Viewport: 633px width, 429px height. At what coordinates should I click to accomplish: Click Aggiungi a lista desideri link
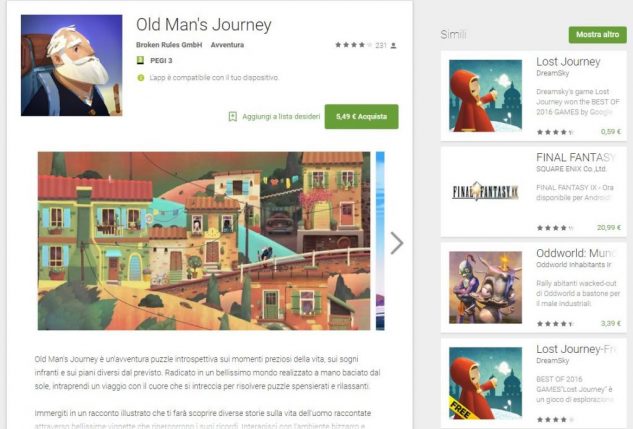point(281,117)
